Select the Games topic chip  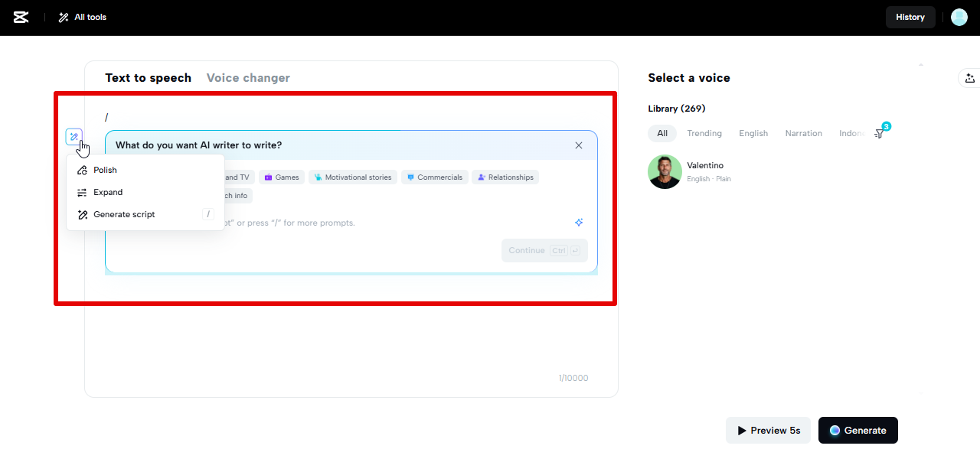click(x=282, y=177)
